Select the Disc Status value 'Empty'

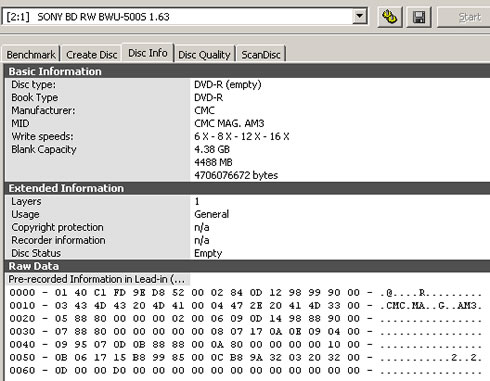click(208, 253)
